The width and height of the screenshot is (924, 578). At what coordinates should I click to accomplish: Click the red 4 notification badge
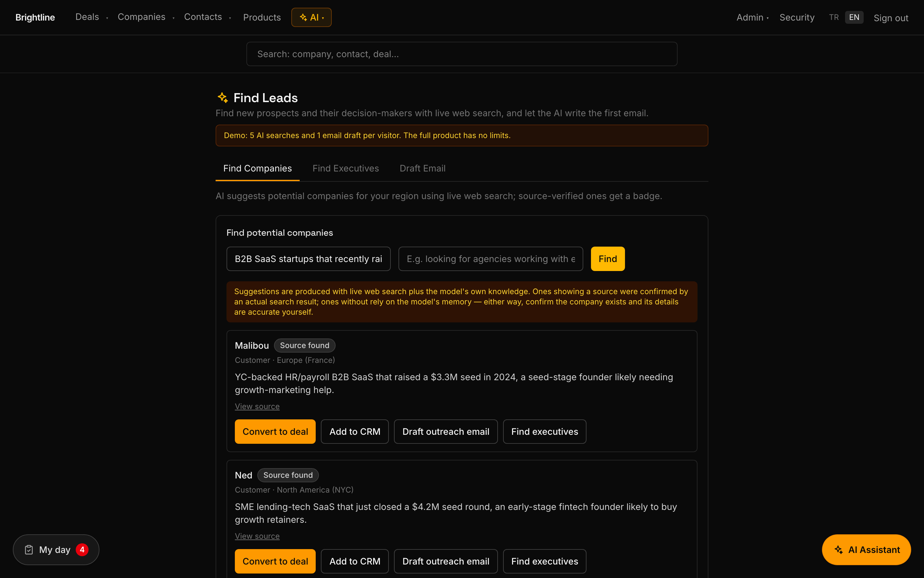click(x=82, y=550)
